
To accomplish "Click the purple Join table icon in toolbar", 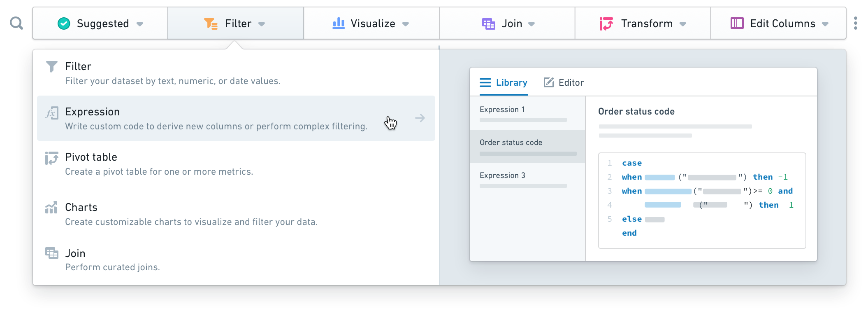I will 488,23.
